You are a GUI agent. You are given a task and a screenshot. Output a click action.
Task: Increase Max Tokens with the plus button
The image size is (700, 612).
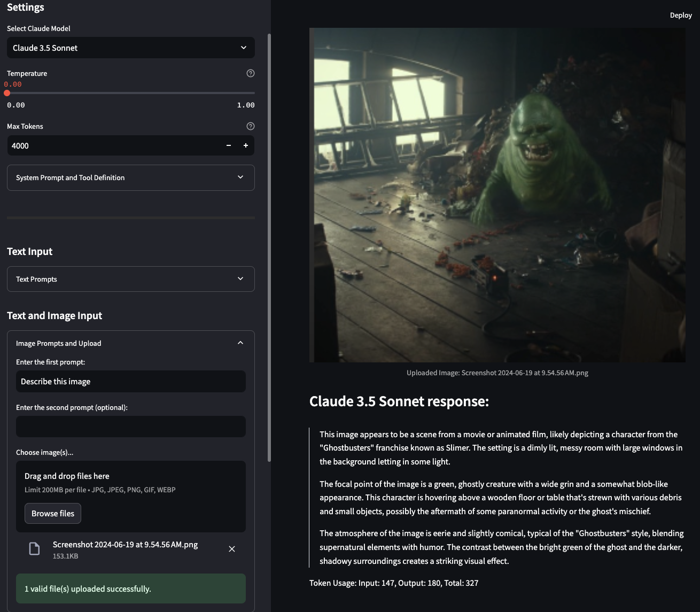(246, 145)
